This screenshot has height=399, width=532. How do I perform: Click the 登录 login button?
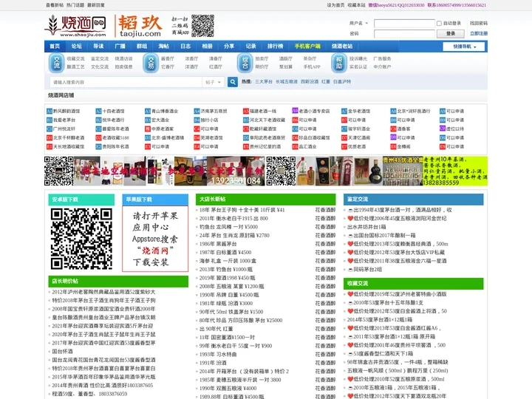[451, 33]
